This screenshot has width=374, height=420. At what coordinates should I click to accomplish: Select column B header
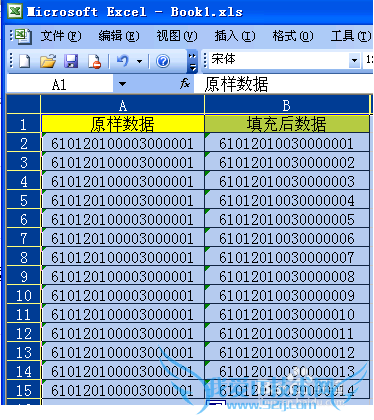[x=287, y=105]
